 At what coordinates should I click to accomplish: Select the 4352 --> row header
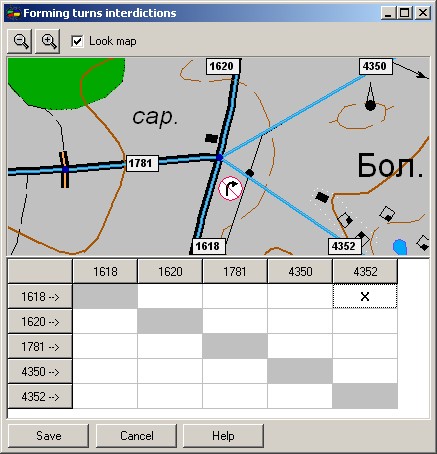pos(40,396)
